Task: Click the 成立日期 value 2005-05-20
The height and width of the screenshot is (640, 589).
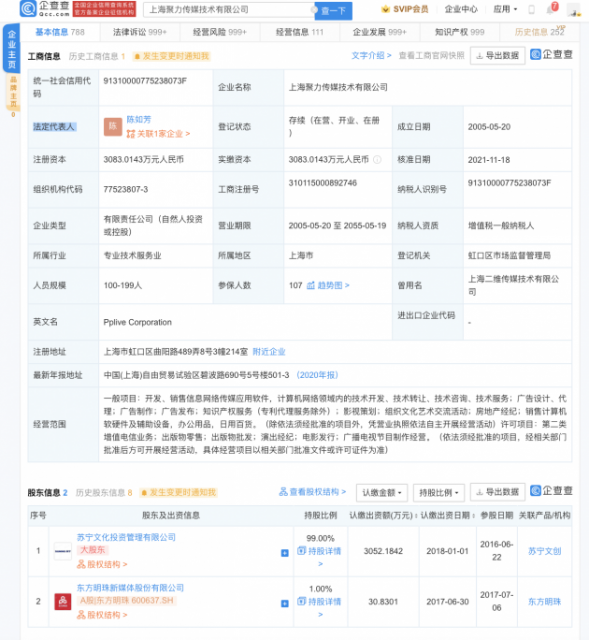Action: pyautogui.click(x=489, y=127)
